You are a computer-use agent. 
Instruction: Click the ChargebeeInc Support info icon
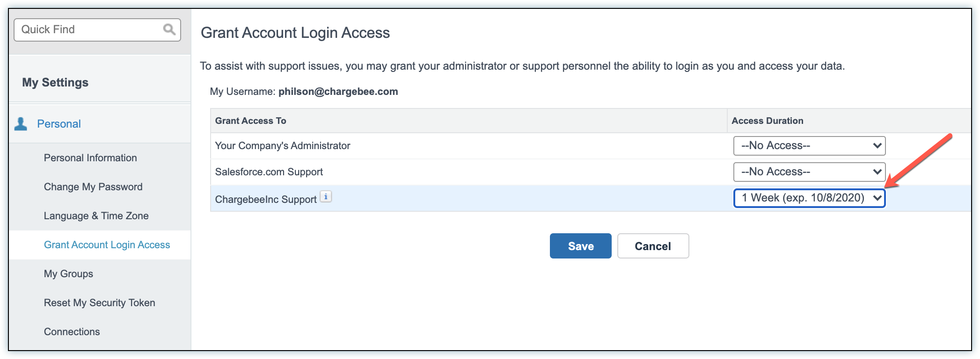click(x=326, y=197)
